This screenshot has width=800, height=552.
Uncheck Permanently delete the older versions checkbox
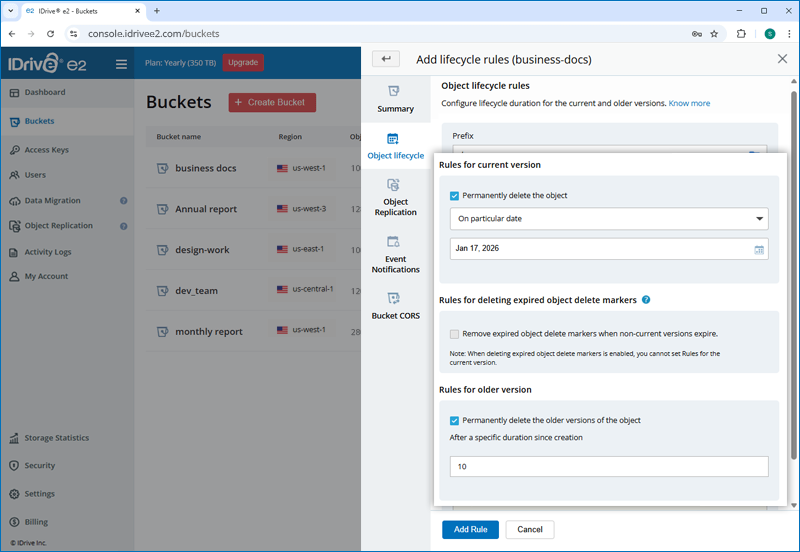click(x=455, y=421)
